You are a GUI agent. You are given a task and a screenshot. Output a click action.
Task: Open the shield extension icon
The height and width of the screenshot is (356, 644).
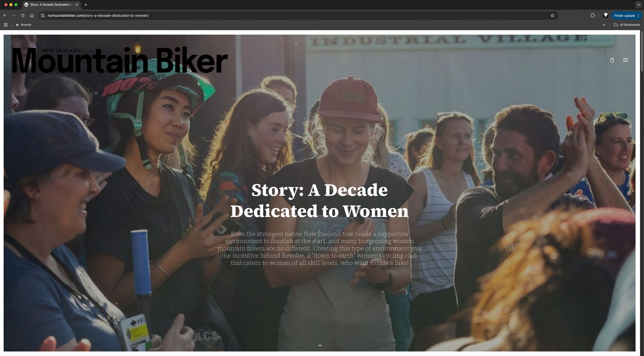pos(606,15)
